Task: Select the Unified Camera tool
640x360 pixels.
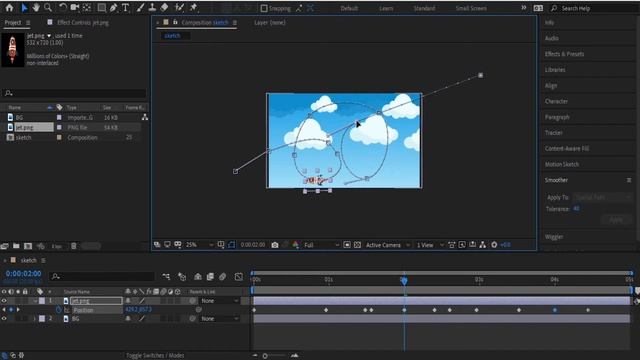Action: tap(75, 7)
